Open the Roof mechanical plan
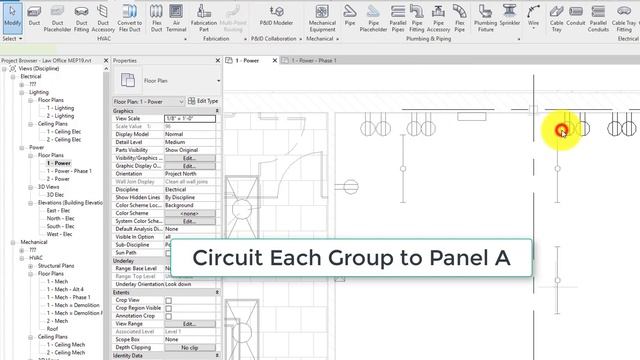 [x=52, y=329]
